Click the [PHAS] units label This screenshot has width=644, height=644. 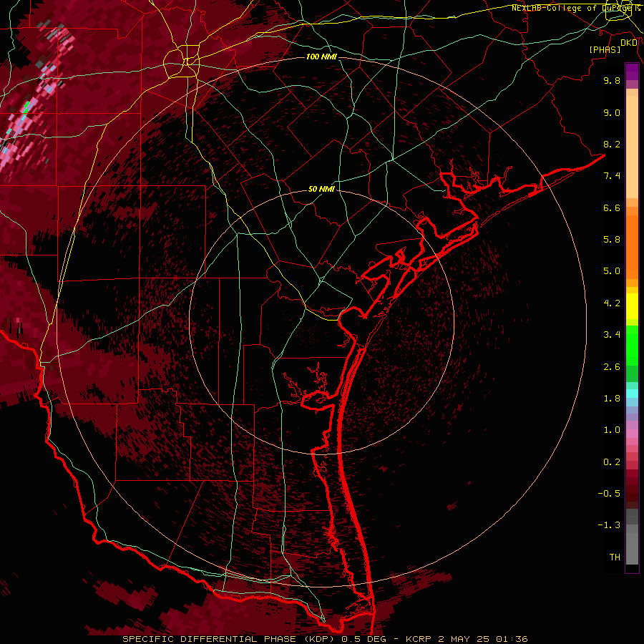tap(605, 50)
